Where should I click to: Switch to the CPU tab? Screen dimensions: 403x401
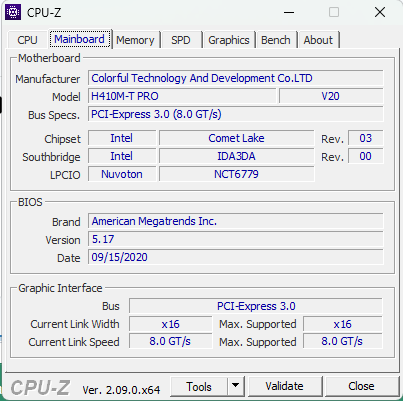27,40
